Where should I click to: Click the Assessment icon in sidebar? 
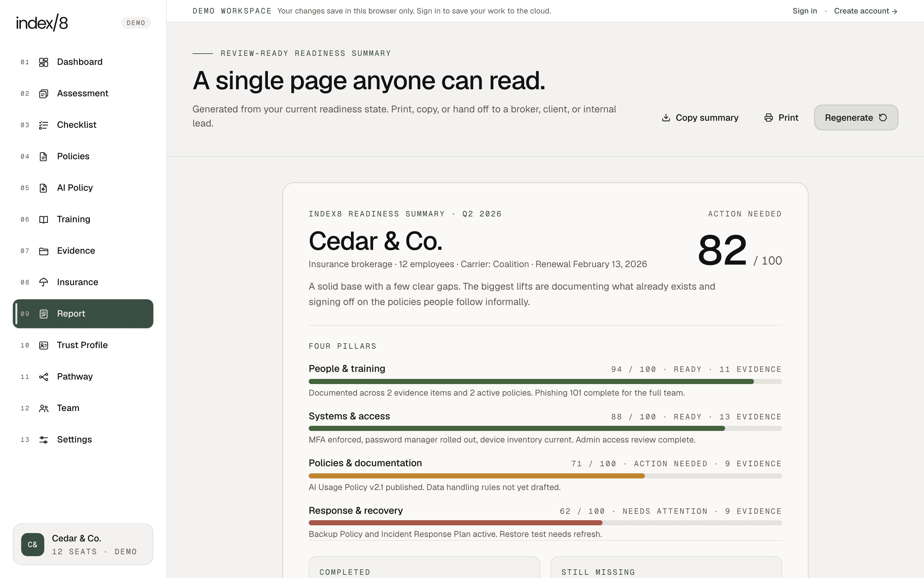(x=44, y=94)
